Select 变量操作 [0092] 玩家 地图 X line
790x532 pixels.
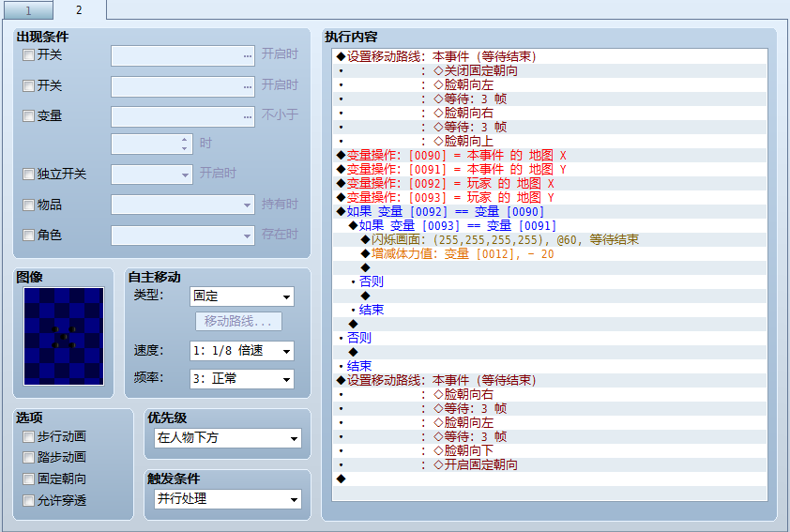coord(550,183)
